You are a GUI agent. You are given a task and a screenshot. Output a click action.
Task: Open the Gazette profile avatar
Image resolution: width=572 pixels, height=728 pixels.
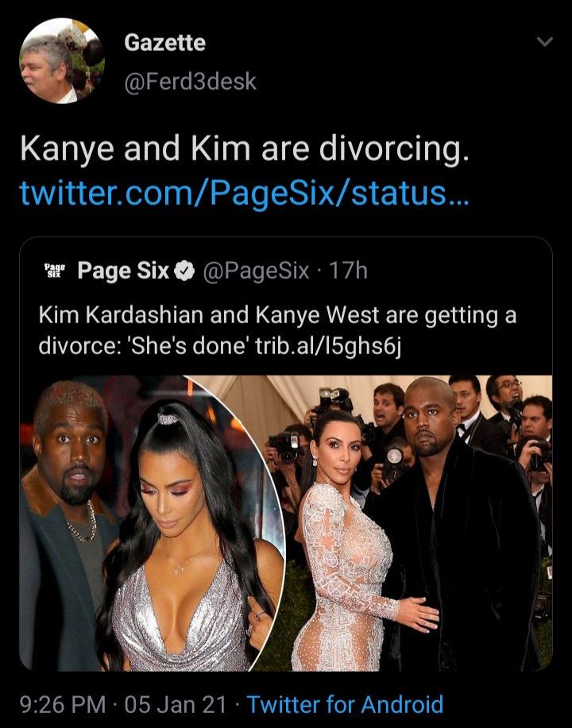coord(62,61)
